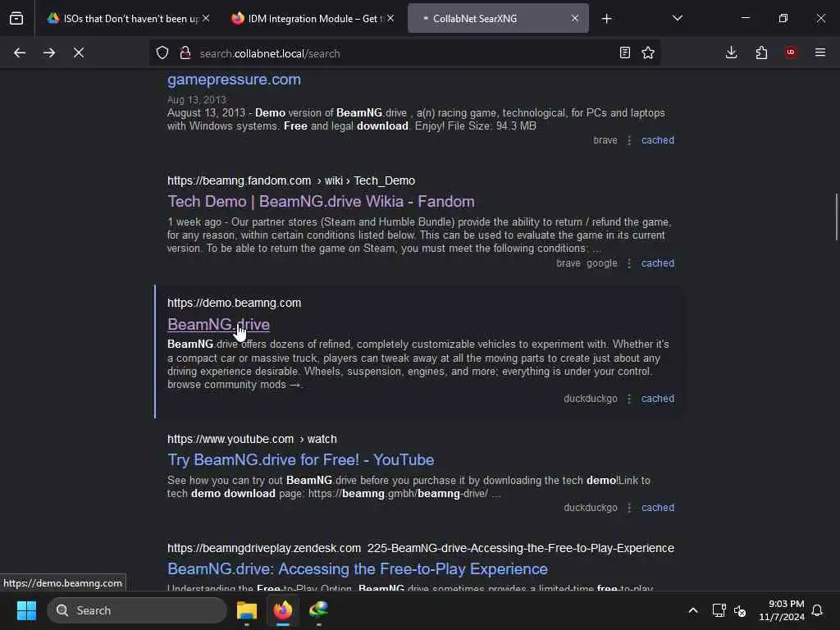Open the uBlock Origin extension
840x630 pixels.
tap(791, 52)
